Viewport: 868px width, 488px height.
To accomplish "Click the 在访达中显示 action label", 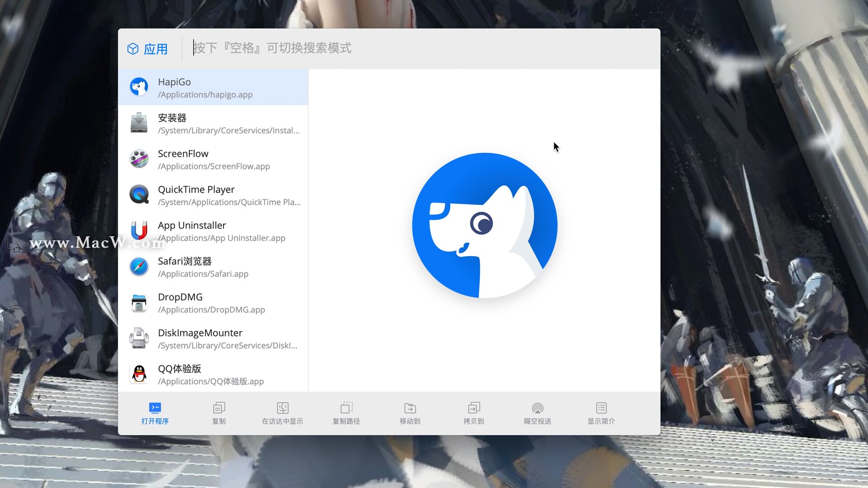I will 283,421.
